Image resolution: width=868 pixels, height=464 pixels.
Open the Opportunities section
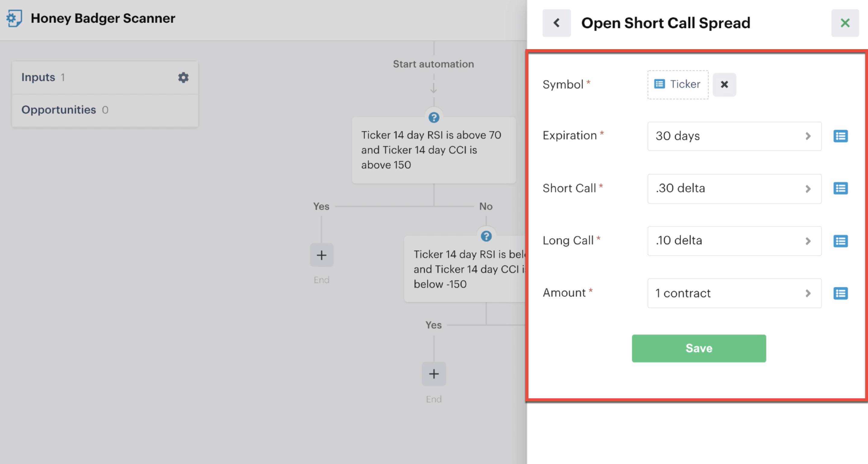click(x=105, y=110)
